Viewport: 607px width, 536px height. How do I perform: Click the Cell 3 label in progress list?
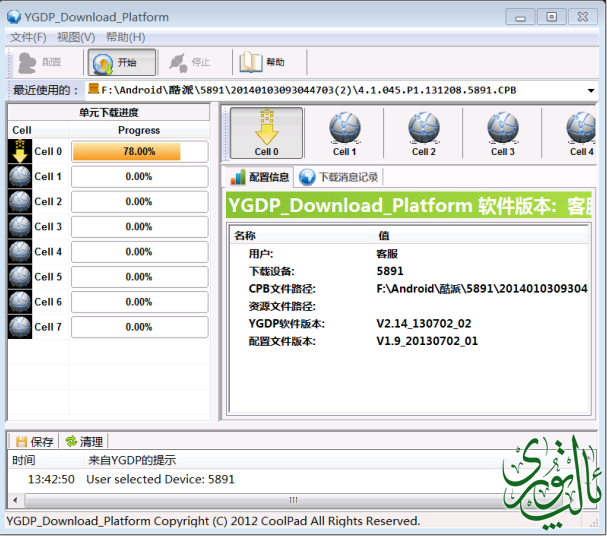tap(48, 227)
